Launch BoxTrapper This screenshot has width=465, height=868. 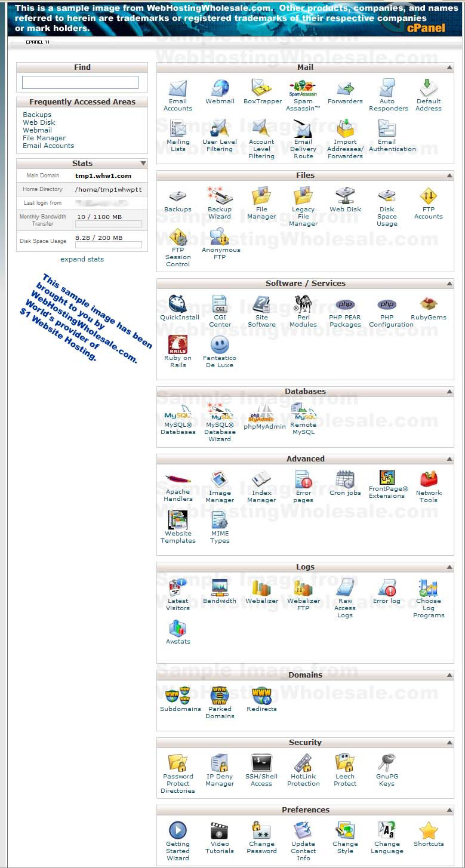tap(262, 92)
